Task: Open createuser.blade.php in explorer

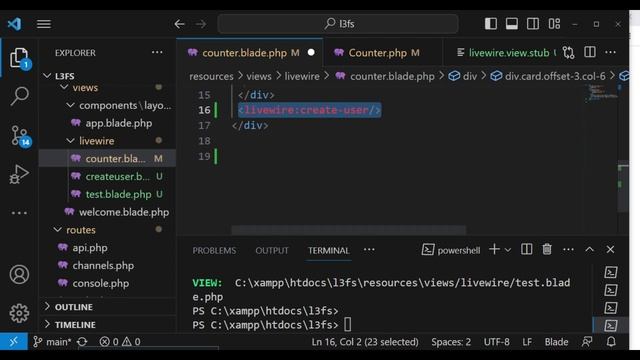Action: [x=107, y=176]
